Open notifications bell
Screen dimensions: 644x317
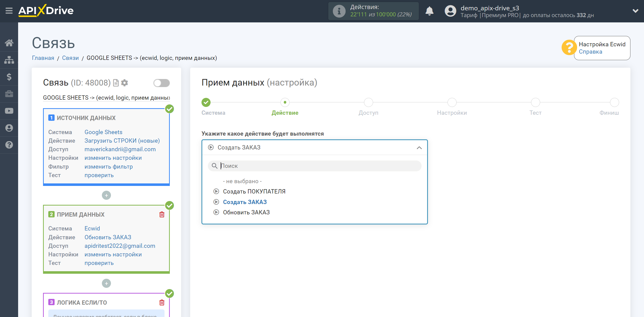click(x=429, y=11)
